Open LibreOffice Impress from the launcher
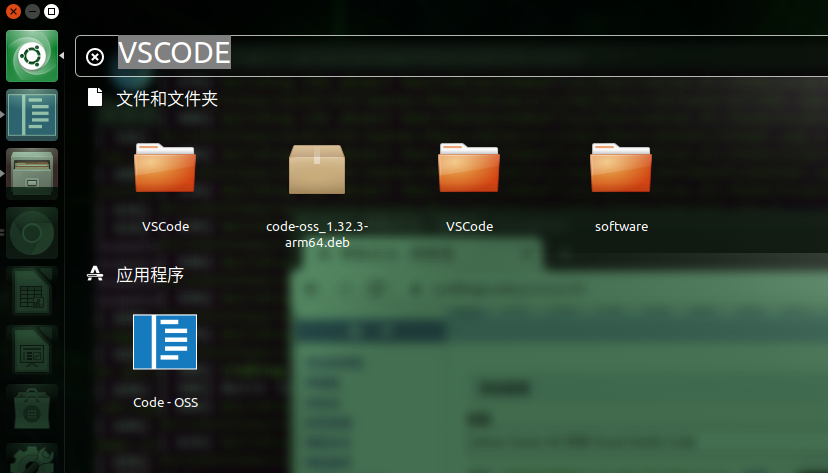 tap(32, 351)
